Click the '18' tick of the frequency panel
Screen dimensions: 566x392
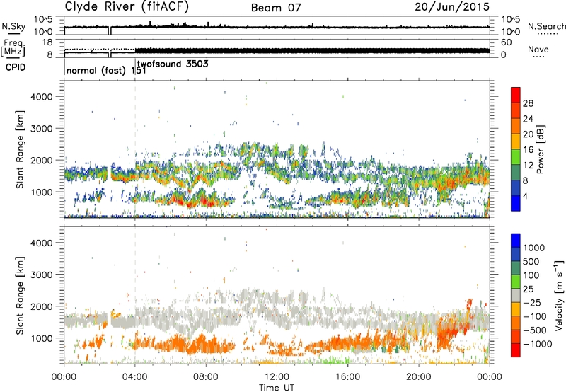point(47,42)
